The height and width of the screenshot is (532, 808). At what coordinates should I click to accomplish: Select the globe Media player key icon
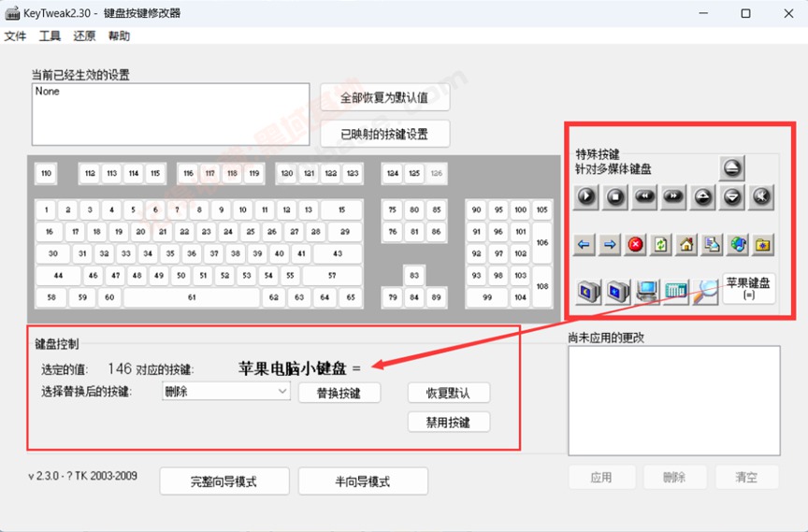click(738, 245)
